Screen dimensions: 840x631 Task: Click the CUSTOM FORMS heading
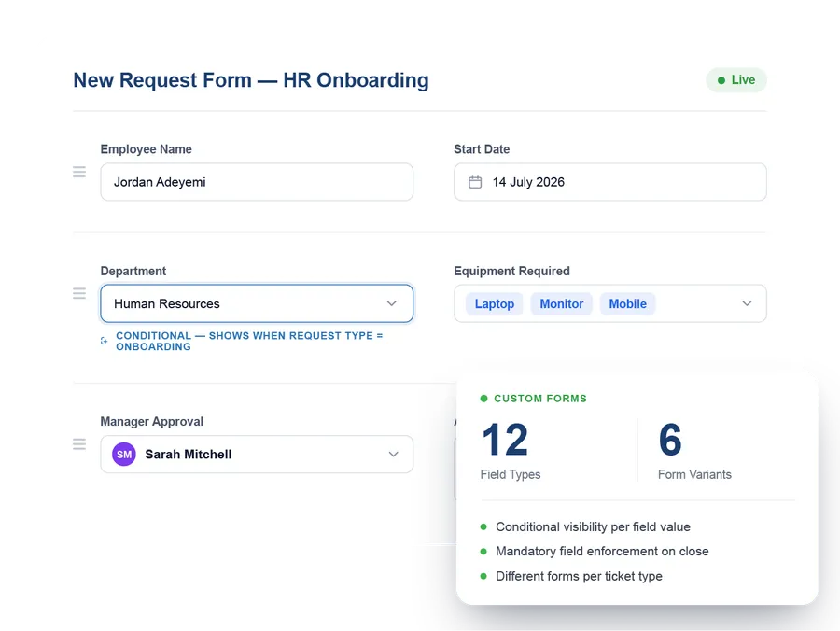pyautogui.click(x=540, y=399)
